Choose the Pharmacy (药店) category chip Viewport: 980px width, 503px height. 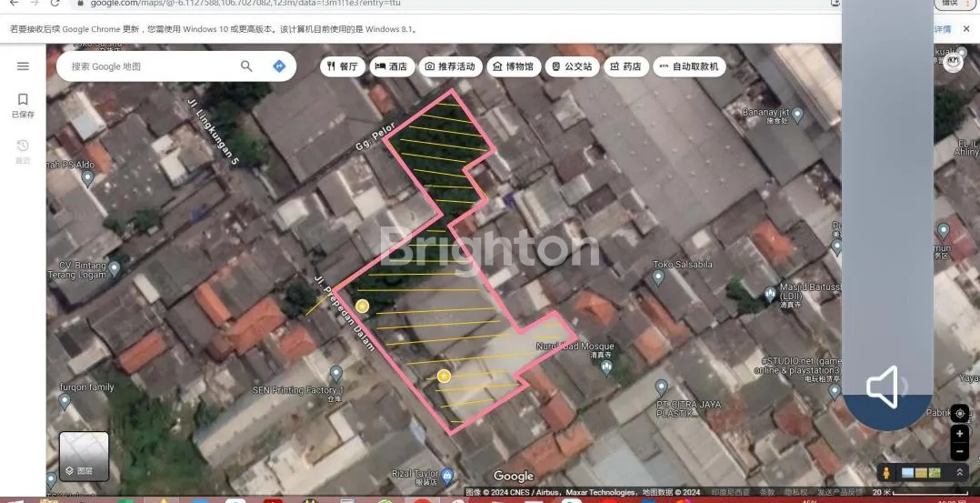point(625,66)
